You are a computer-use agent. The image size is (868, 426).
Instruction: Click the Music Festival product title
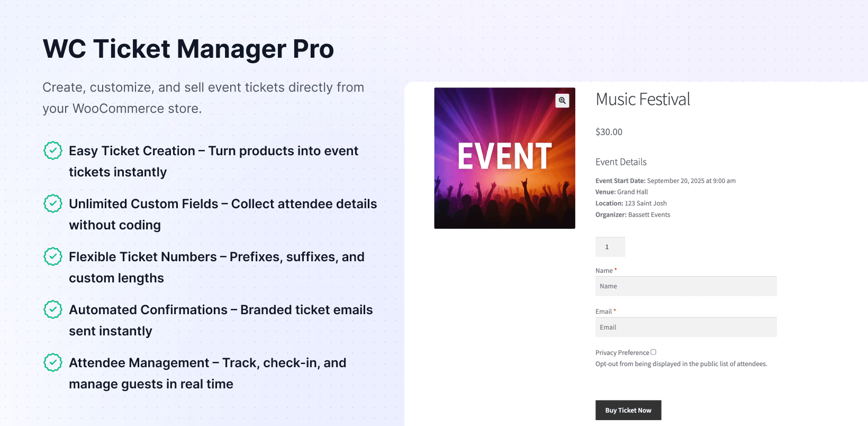point(643,100)
